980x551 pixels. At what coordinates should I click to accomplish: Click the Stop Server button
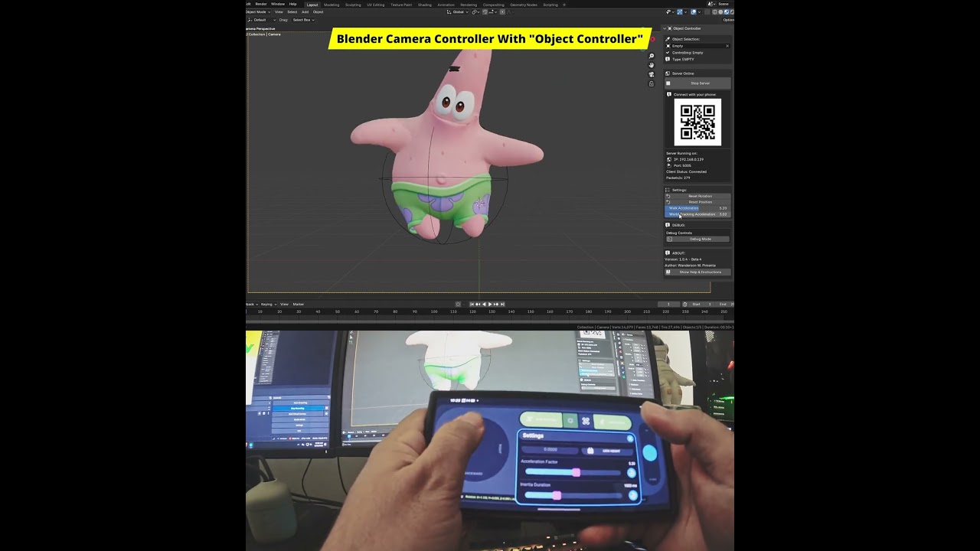[x=697, y=83]
